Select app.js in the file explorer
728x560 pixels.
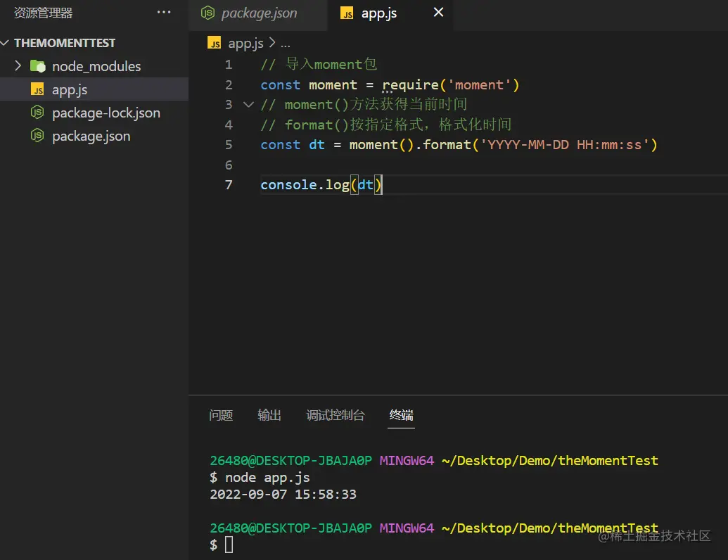(94, 89)
